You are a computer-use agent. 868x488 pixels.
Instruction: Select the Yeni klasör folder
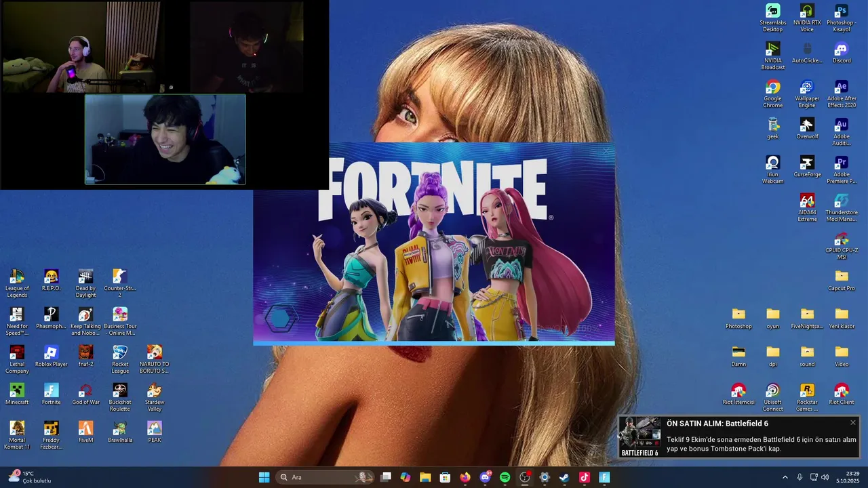click(842, 319)
